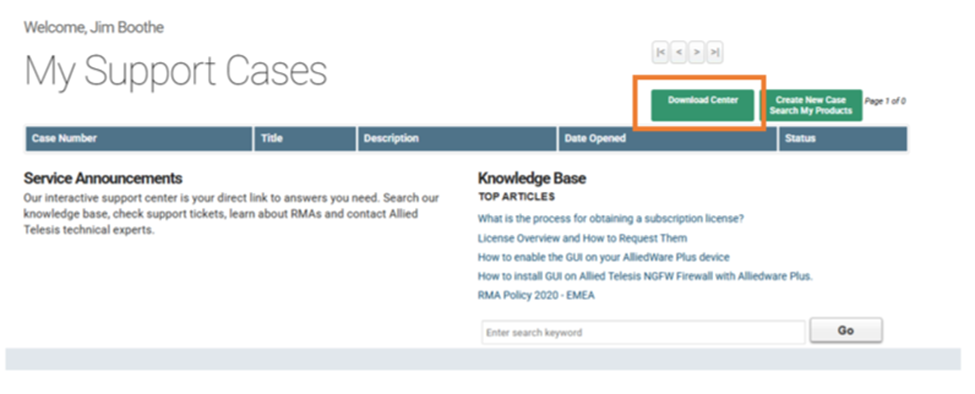Open RMA Policy 2020 - EMEA article
Screen dimensions: 975x394
point(536,296)
